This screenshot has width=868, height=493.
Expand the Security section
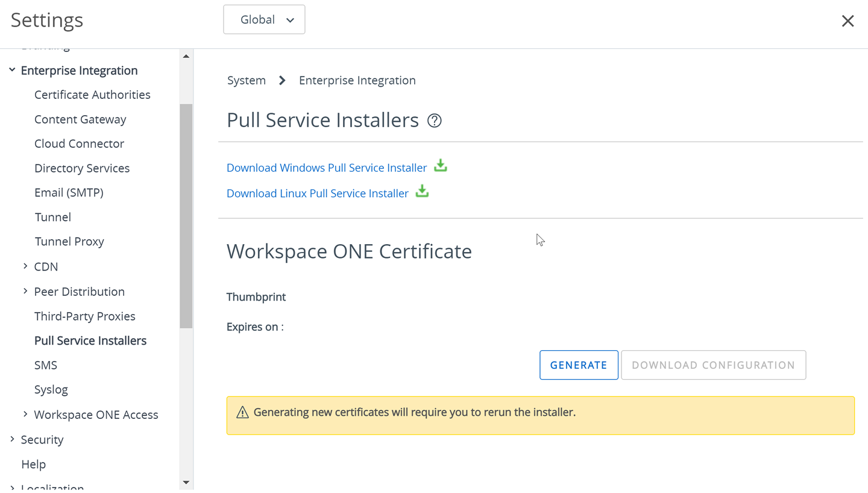[12, 439]
